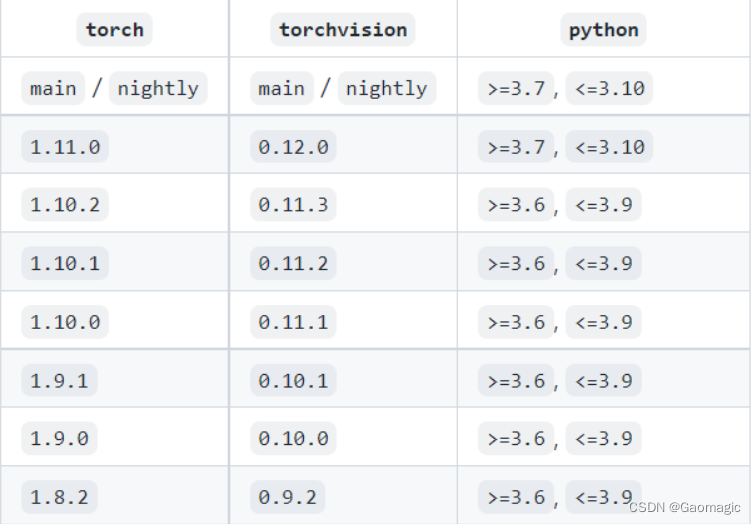The width and height of the screenshot is (756, 524).
Task: Click torchvision version 0.11.1
Action: [293, 322]
